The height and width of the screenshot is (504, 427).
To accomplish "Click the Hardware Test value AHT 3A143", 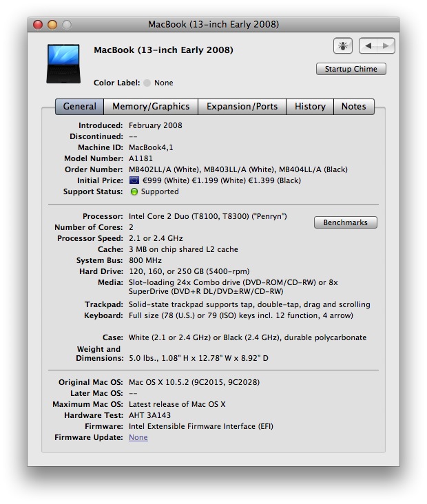I will coord(149,415).
